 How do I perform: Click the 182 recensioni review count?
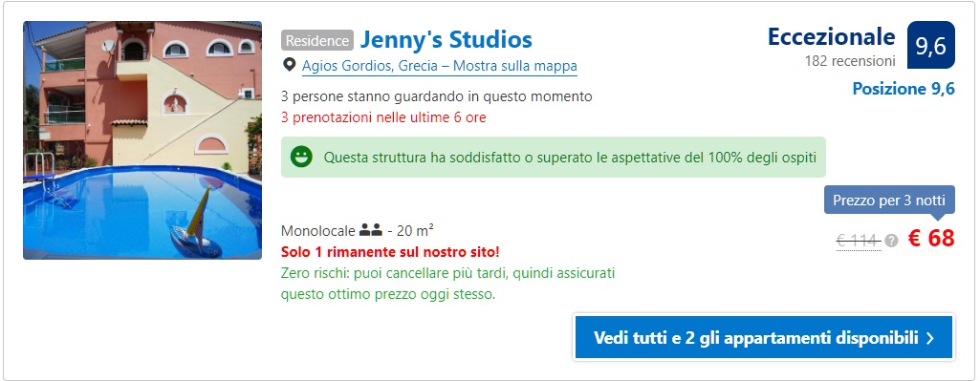tap(850, 61)
